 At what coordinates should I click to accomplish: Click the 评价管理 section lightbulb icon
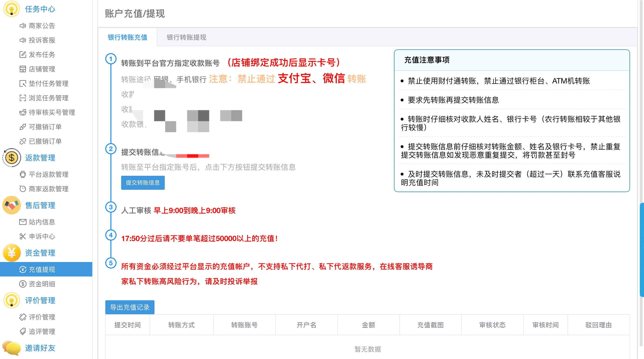tap(11, 300)
